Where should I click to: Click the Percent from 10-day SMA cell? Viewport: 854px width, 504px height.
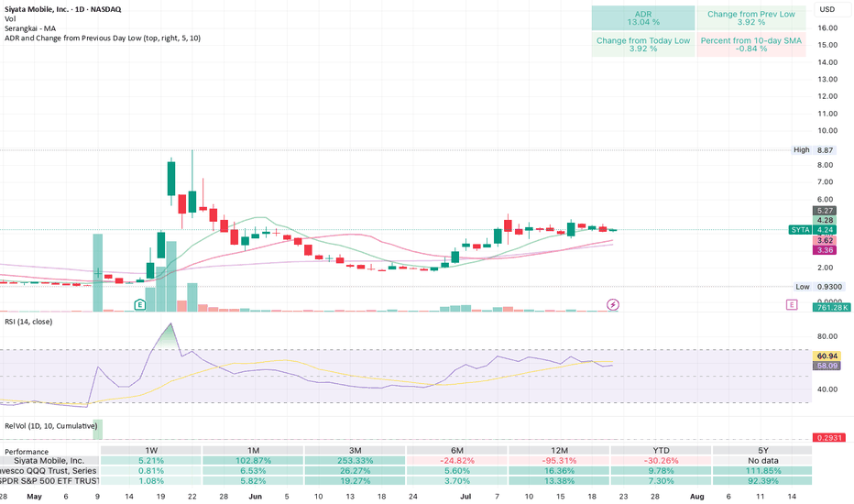[751, 44]
